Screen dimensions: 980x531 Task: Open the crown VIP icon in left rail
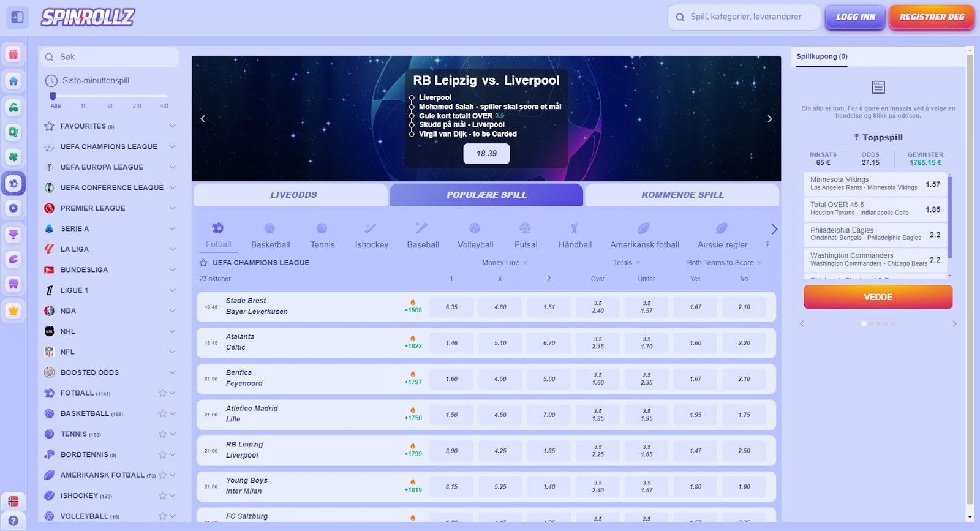(x=13, y=311)
